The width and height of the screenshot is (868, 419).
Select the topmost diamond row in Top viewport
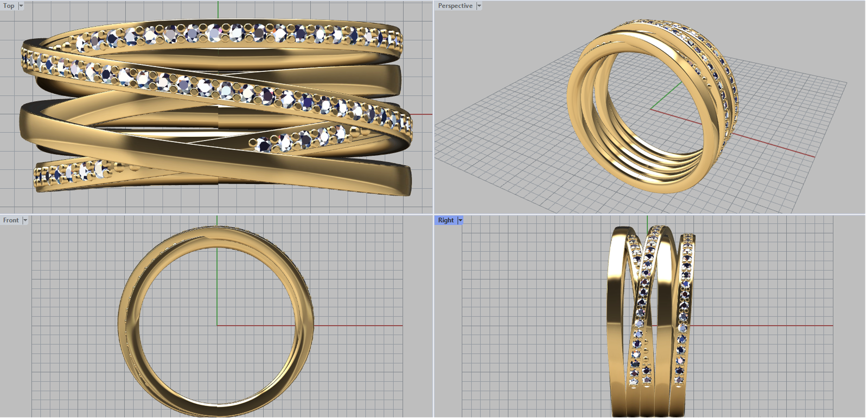(239, 33)
